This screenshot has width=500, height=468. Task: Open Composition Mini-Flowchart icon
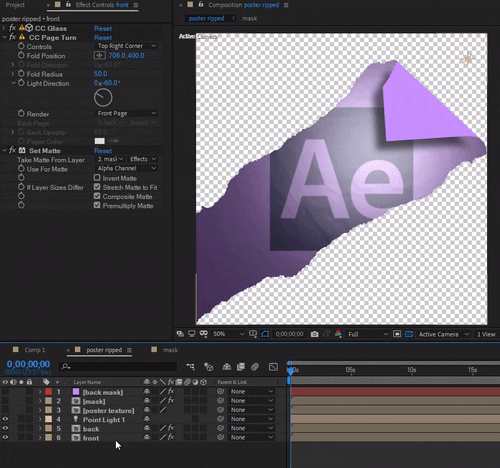point(191,367)
